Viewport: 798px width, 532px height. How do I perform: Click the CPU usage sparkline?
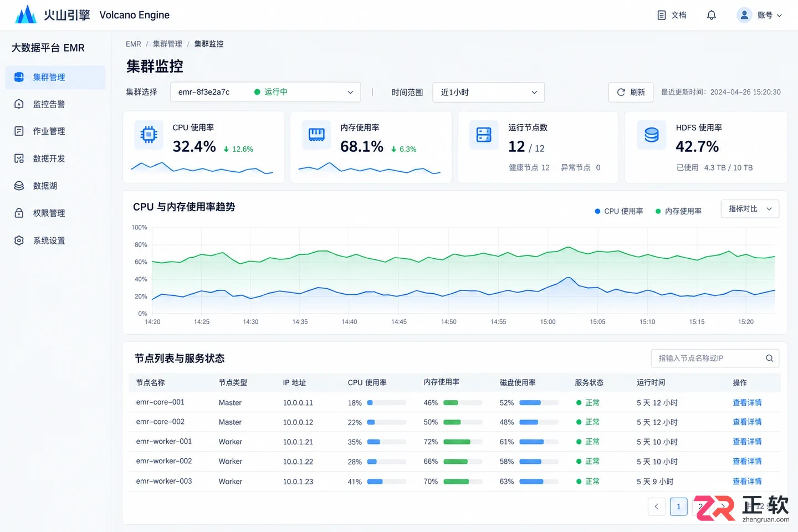tap(202, 168)
